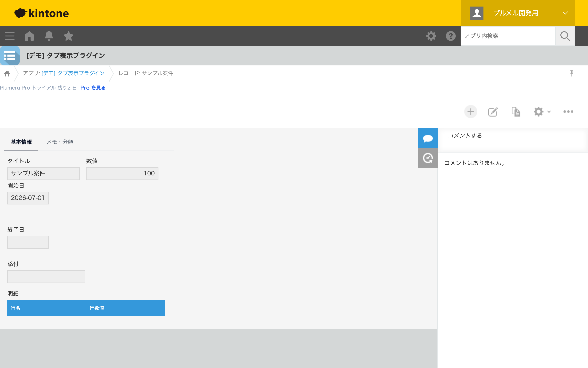This screenshot has height=368, width=588.
Task: Click the breadcrumb home icon
Action: [x=7, y=74]
